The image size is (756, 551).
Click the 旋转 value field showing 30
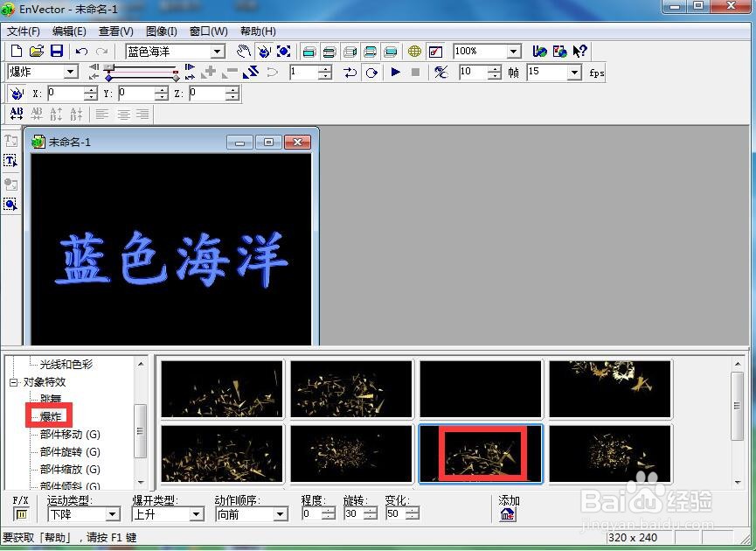353,514
